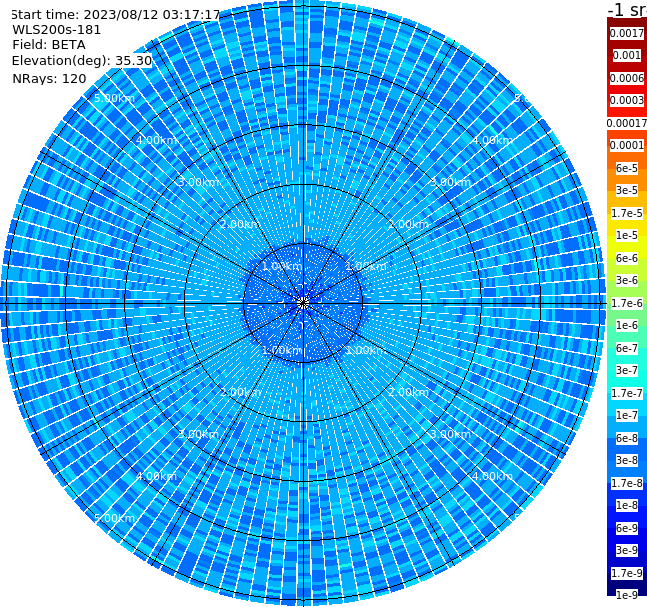Click the 3e-7 colorbar value
This screenshot has height=607, width=647.
[627, 370]
